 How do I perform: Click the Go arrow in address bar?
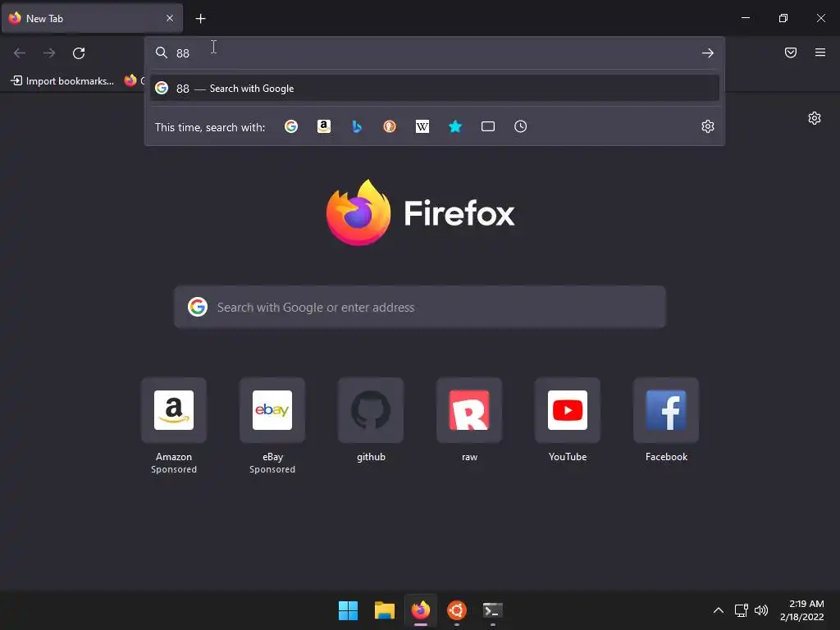[708, 53]
